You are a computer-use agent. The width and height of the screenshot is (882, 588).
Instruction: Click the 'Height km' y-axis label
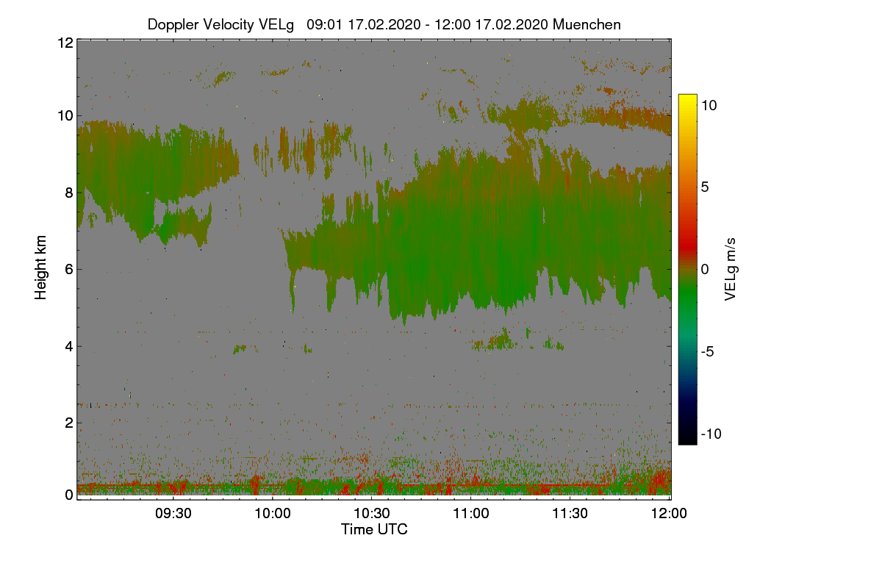click(40, 268)
